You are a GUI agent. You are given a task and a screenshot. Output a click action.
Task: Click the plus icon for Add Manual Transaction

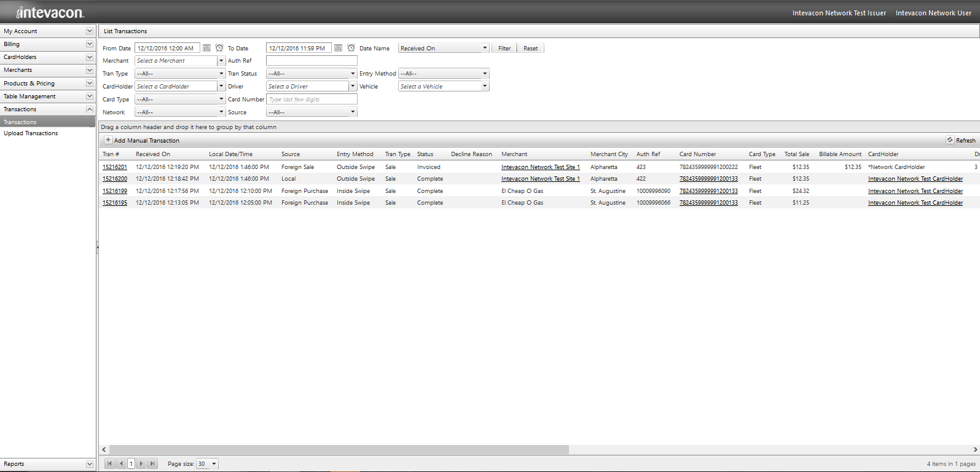108,140
